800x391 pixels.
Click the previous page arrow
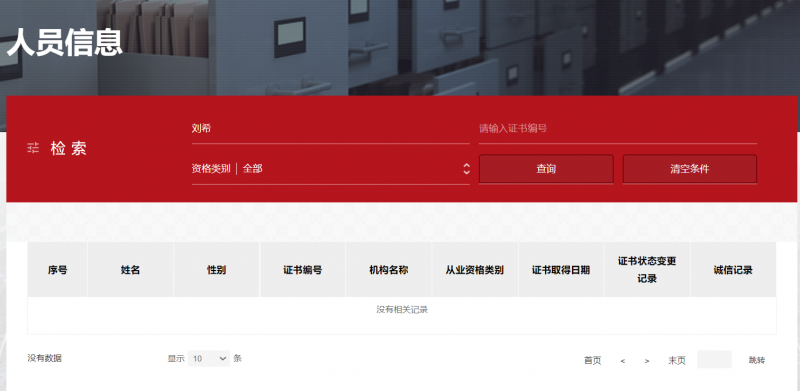click(623, 361)
